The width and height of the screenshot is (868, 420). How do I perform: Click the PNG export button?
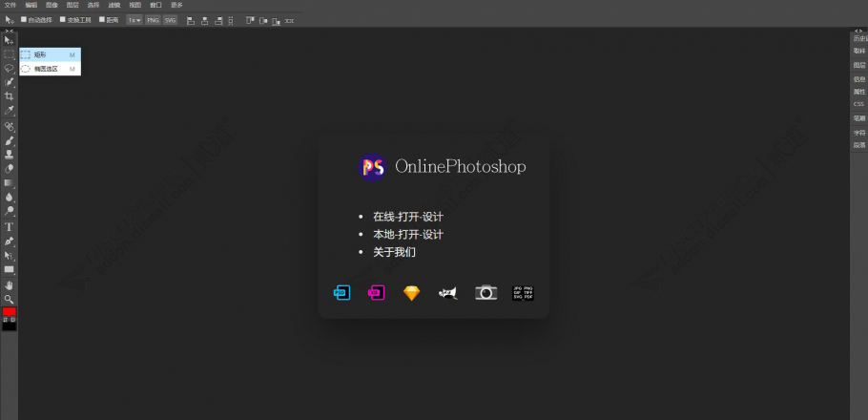pyautogui.click(x=153, y=19)
